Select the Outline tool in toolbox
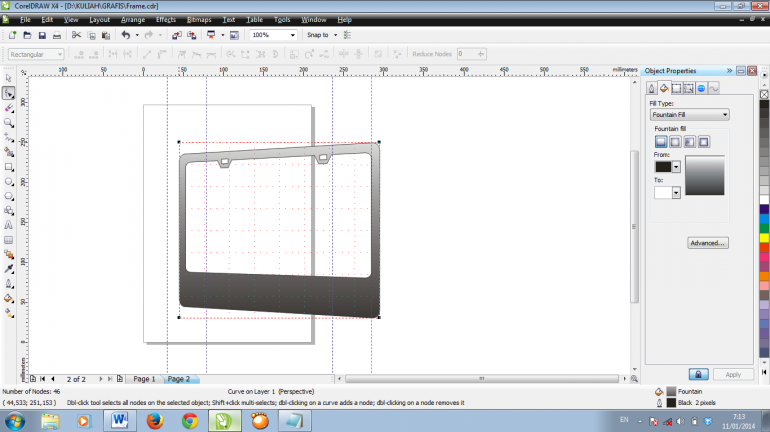The height and width of the screenshot is (432, 770). click(x=8, y=284)
